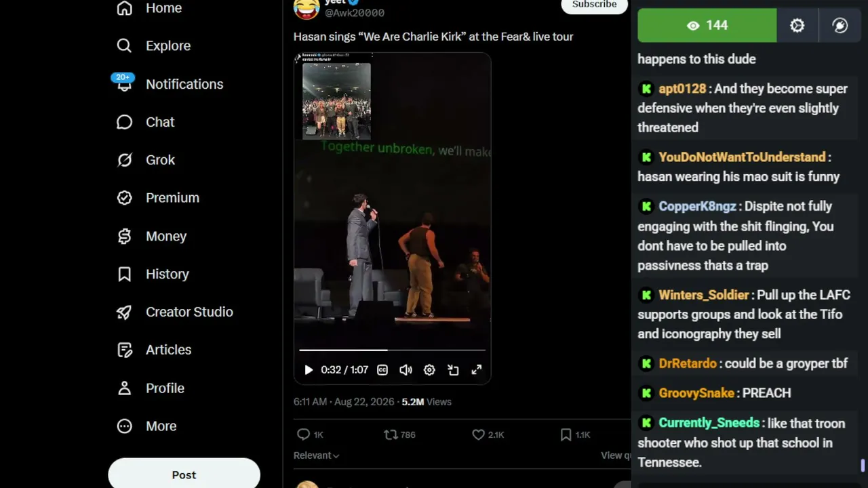Like the post with 2.1K likes
The width and height of the screenshot is (868, 488).
tap(488, 434)
